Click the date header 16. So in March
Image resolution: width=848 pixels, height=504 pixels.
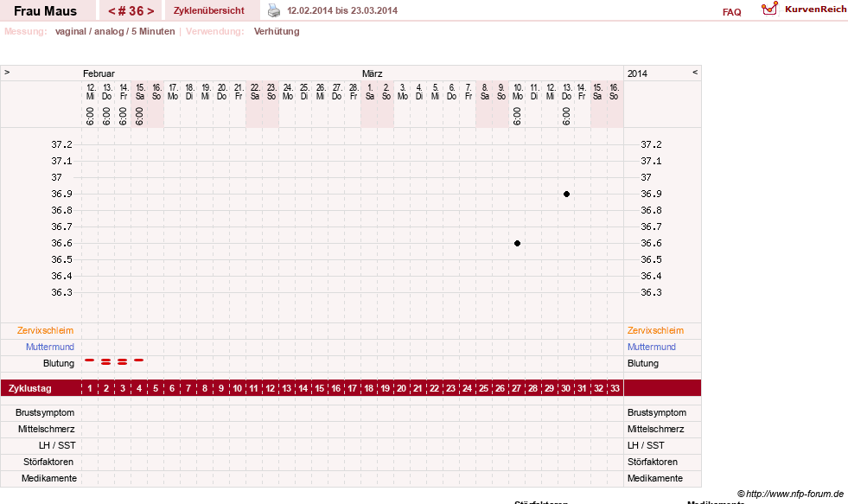[614, 92]
